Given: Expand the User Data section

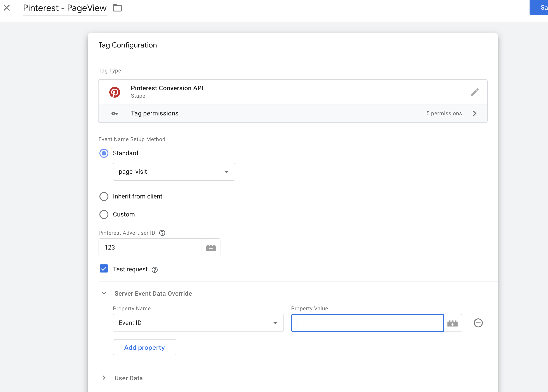Looking at the screenshot, I should [104, 378].
